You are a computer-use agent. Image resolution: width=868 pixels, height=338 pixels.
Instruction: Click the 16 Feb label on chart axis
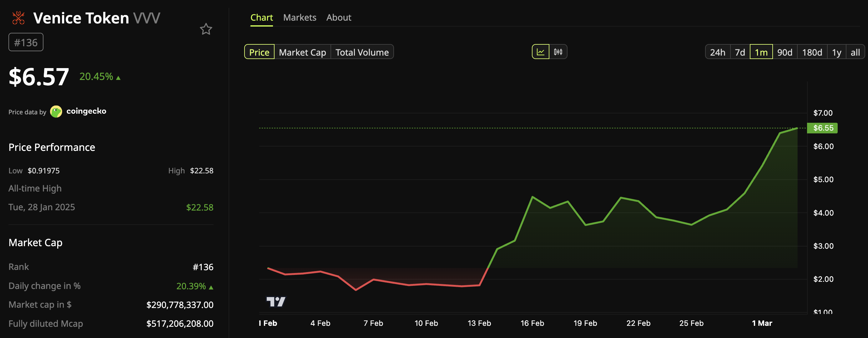coord(532,323)
